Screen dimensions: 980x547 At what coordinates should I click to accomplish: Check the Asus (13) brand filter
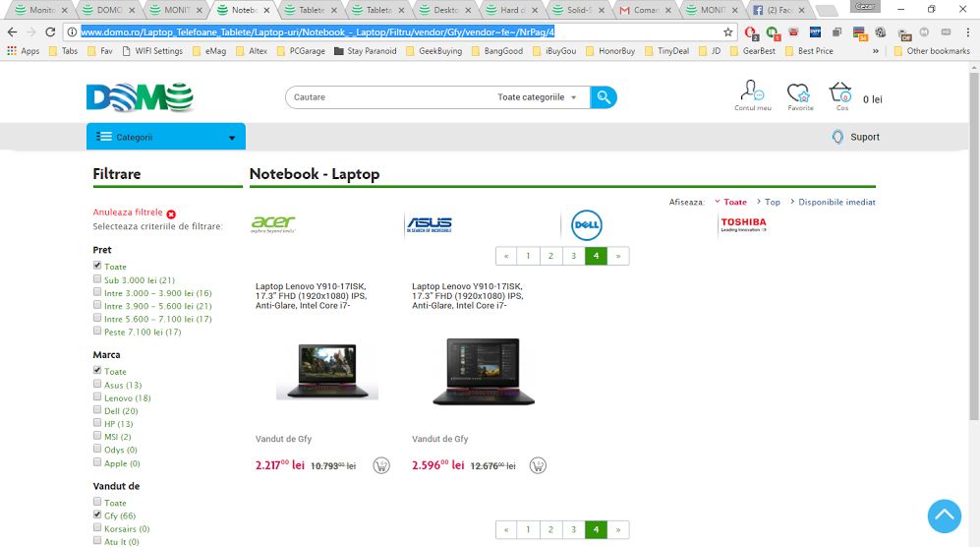[97, 384]
